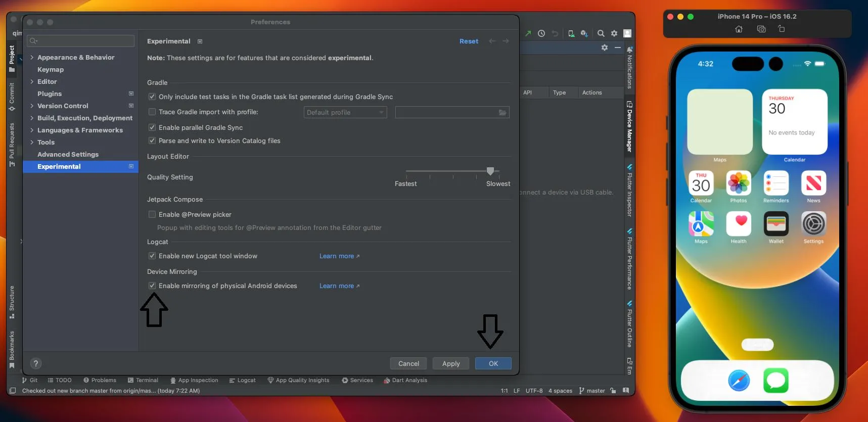868x422 pixels.
Task: Open the Calendar widget on iPhone
Action: (795, 122)
